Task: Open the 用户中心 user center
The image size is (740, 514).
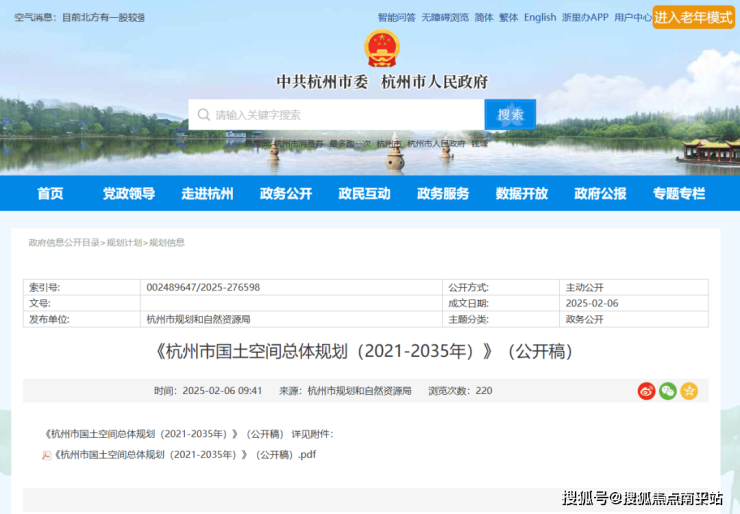Action: pyautogui.click(x=633, y=18)
